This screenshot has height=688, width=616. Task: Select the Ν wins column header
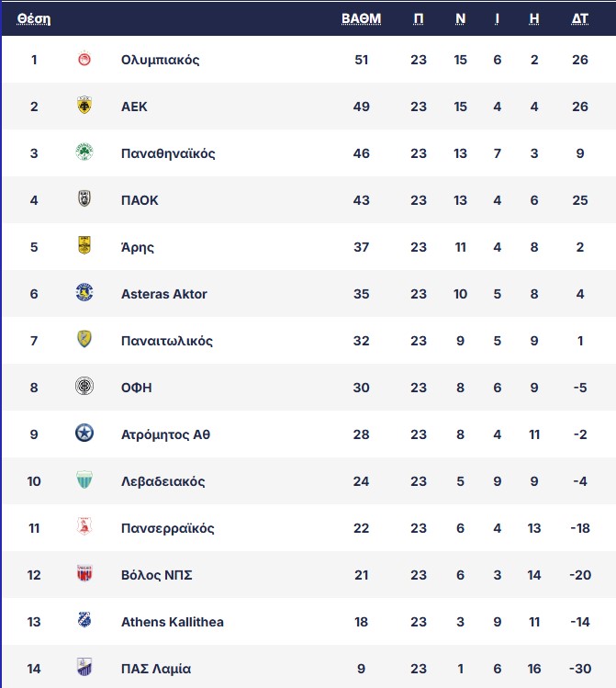[460, 18]
